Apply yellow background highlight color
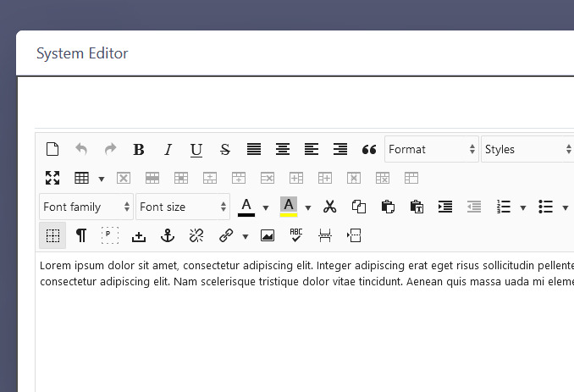Viewport: 574px width, 392px height. pos(289,207)
